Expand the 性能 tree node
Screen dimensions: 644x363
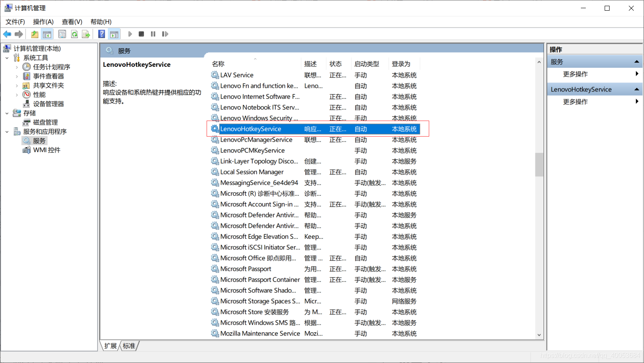17,95
